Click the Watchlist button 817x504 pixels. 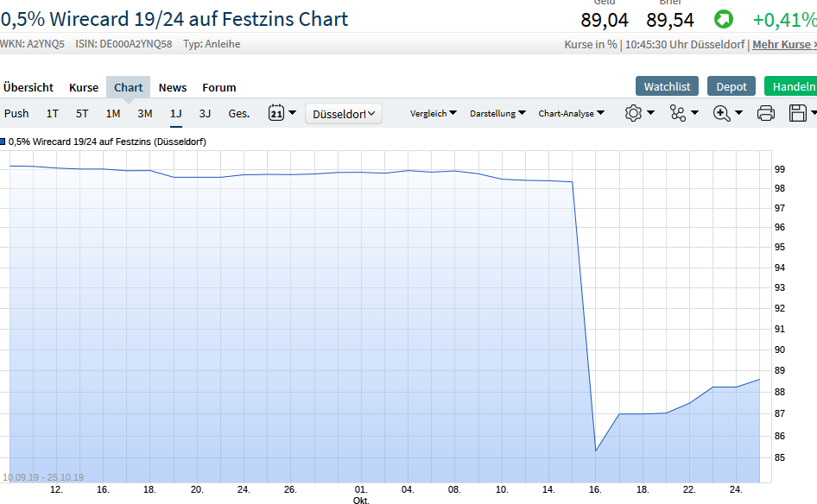click(x=667, y=86)
